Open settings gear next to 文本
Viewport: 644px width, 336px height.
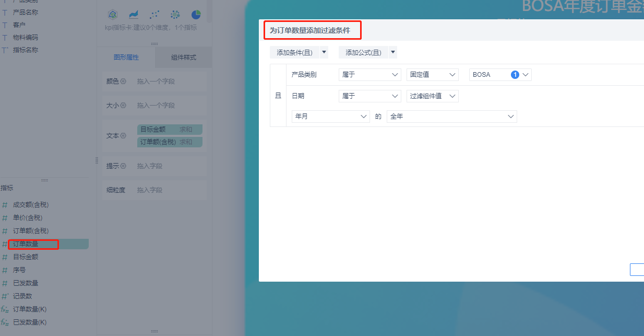(x=124, y=135)
